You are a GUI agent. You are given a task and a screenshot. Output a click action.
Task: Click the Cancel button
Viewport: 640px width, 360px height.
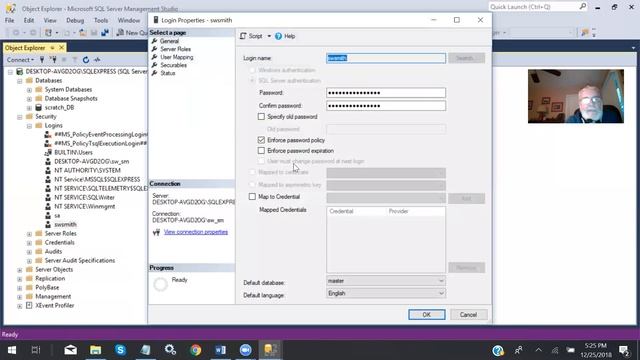pos(468,315)
